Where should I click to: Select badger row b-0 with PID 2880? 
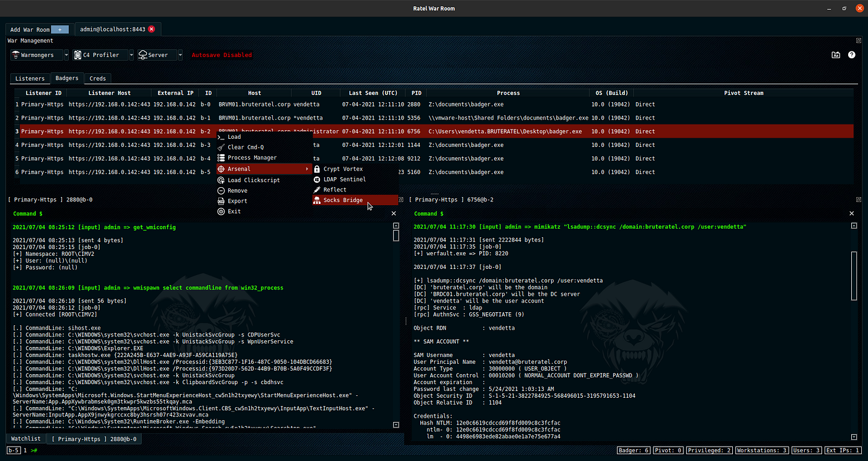pos(434,104)
